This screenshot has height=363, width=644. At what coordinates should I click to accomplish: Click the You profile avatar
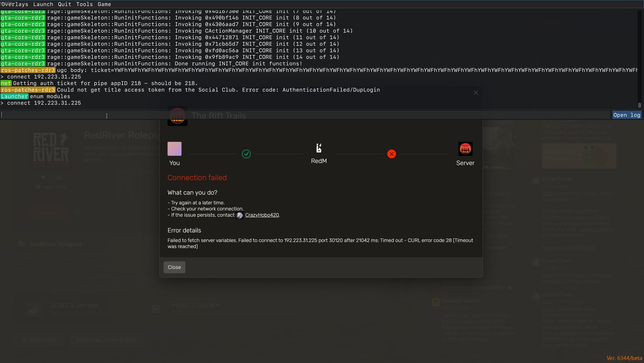pyautogui.click(x=174, y=149)
